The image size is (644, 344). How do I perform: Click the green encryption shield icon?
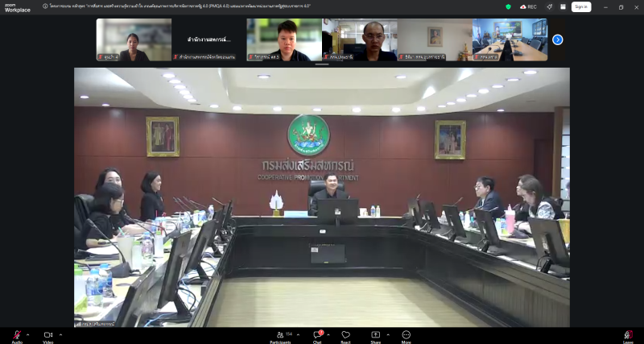click(508, 6)
